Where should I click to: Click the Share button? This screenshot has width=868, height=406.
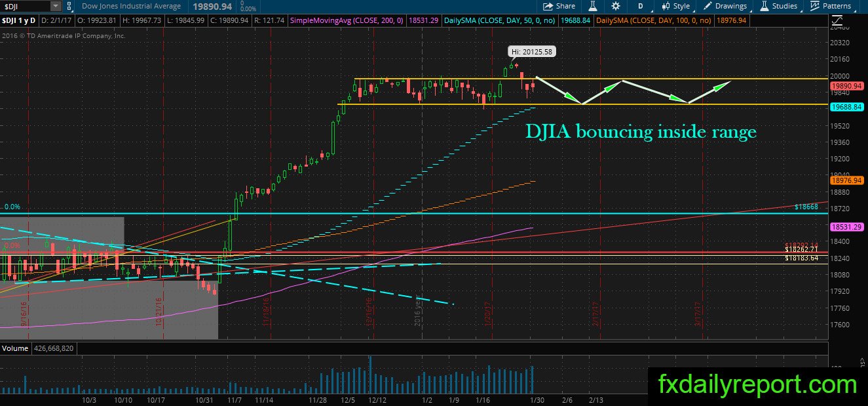(x=559, y=6)
